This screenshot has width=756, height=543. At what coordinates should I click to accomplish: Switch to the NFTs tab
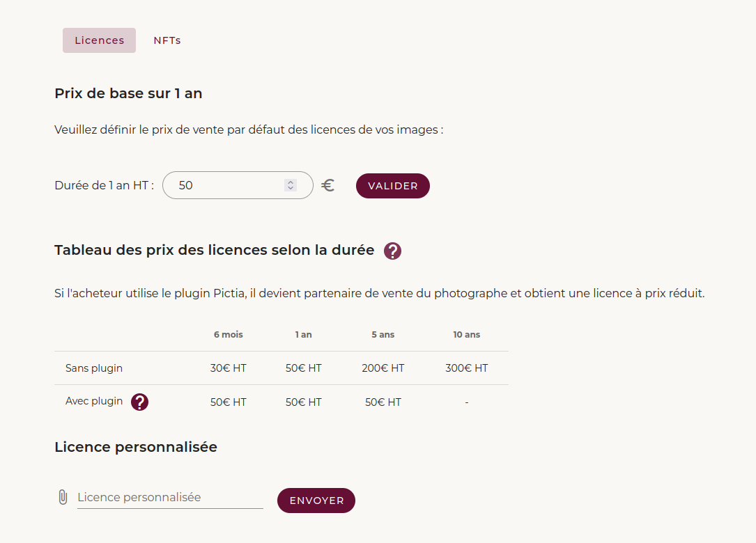(167, 40)
